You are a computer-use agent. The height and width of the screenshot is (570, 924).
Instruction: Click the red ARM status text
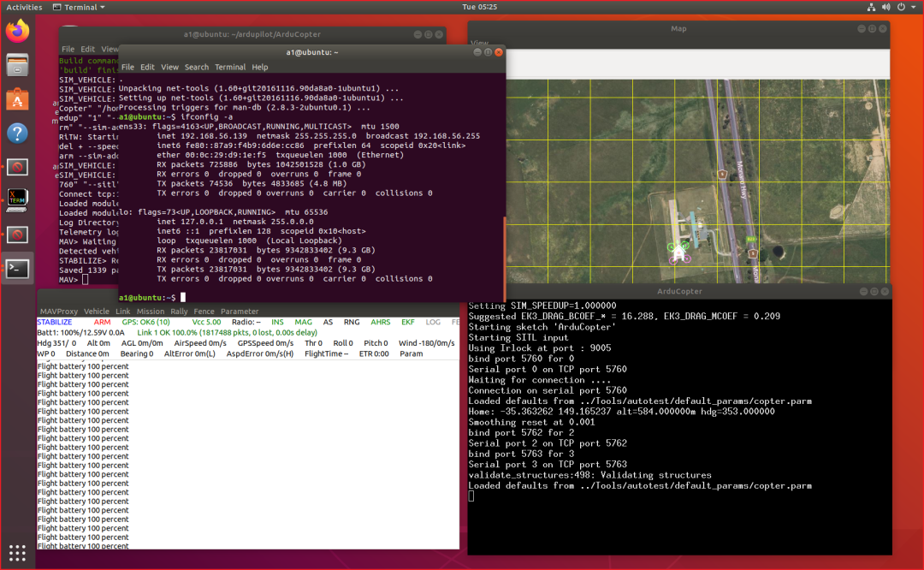pyautogui.click(x=102, y=322)
